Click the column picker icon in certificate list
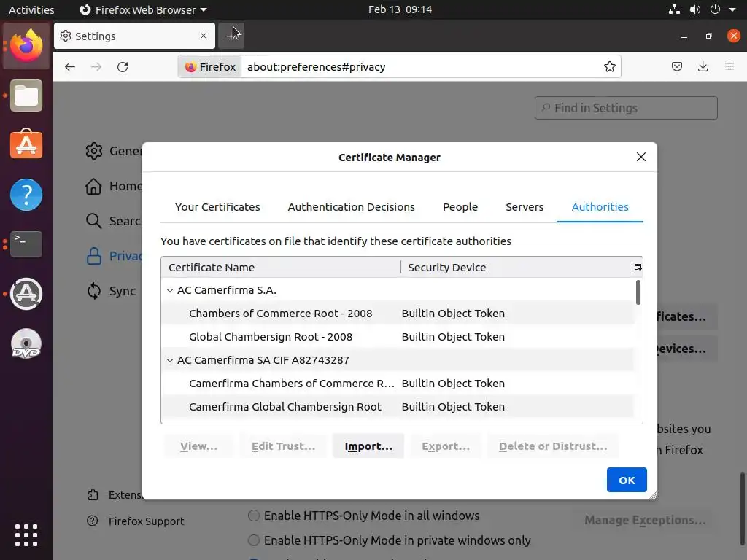This screenshot has height=560, width=747. [638, 267]
